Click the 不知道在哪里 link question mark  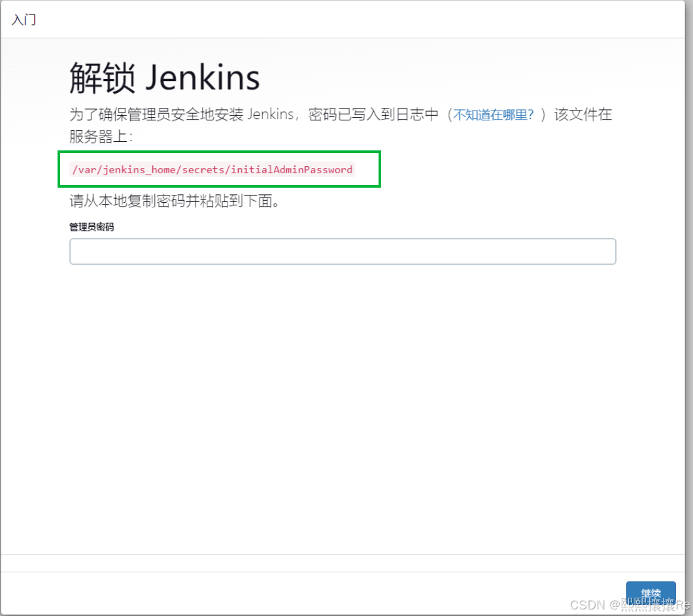pos(531,114)
